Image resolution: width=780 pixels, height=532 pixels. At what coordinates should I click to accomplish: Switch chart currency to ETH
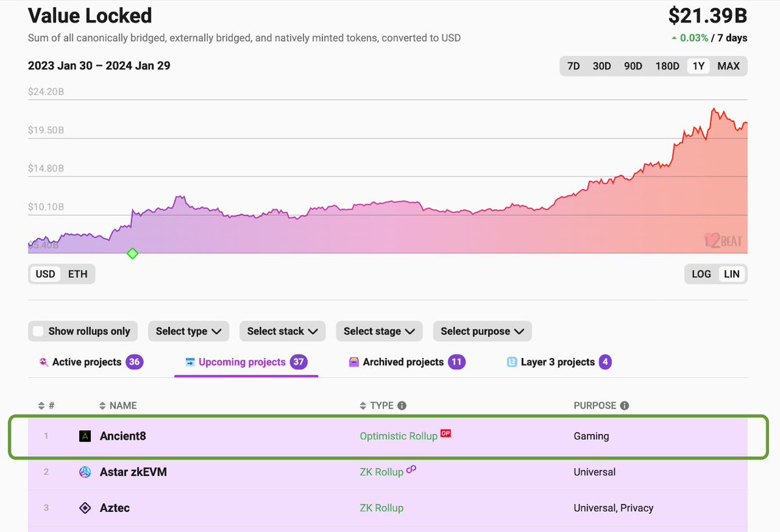[x=78, y=274]
